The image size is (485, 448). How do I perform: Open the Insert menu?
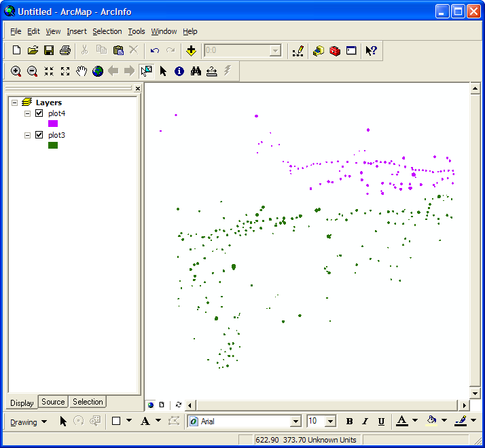pos(77,31)
